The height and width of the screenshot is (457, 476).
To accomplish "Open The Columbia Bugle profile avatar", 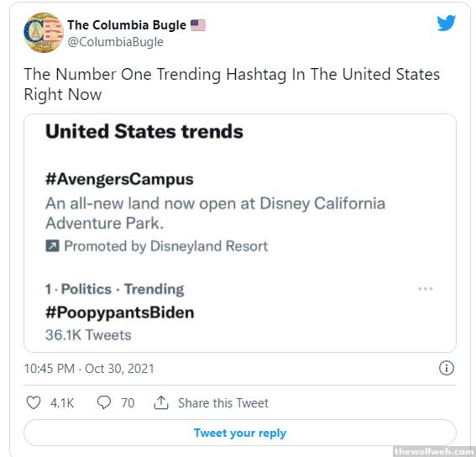I will coord(44,33).
